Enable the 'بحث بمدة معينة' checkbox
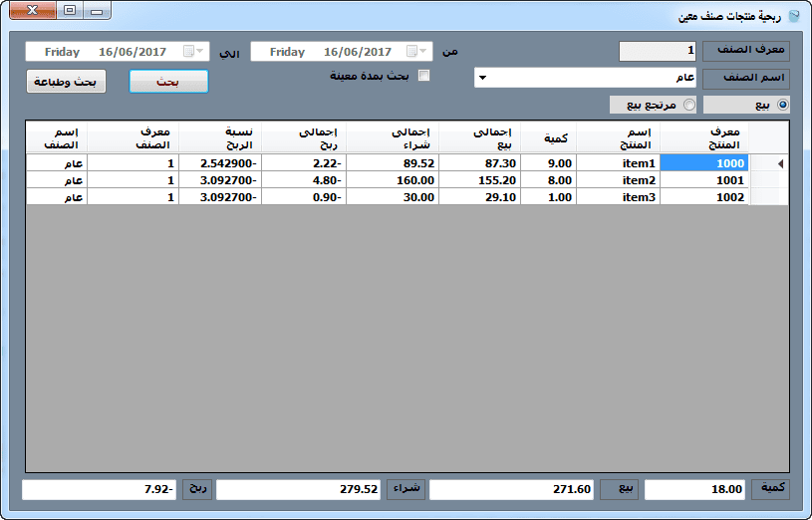The height and width of the screenshot is (520, 812). [x=423, y=76]
